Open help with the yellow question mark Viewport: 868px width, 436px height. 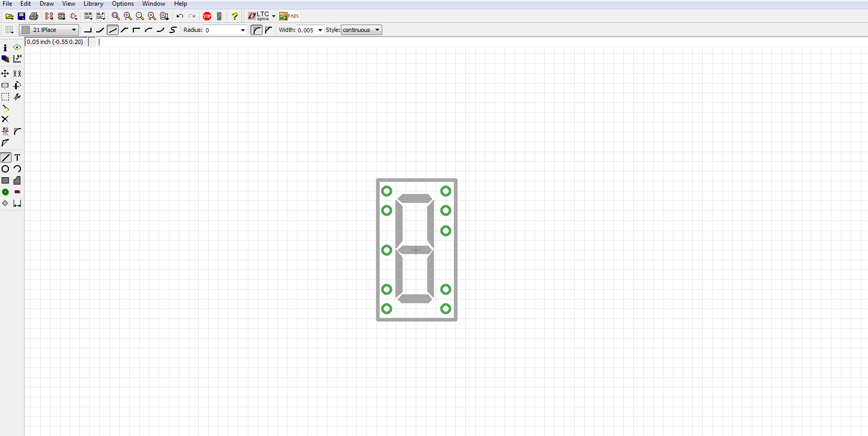click(235, 16)
